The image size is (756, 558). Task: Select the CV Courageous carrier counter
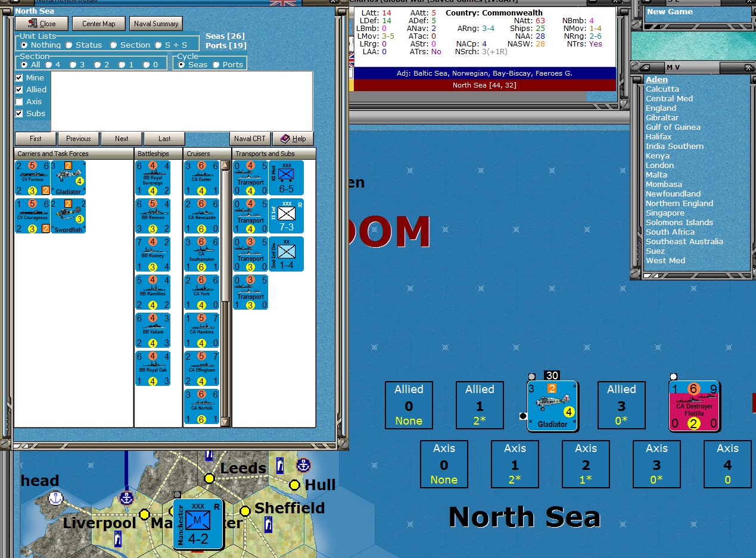coord(32,216)
